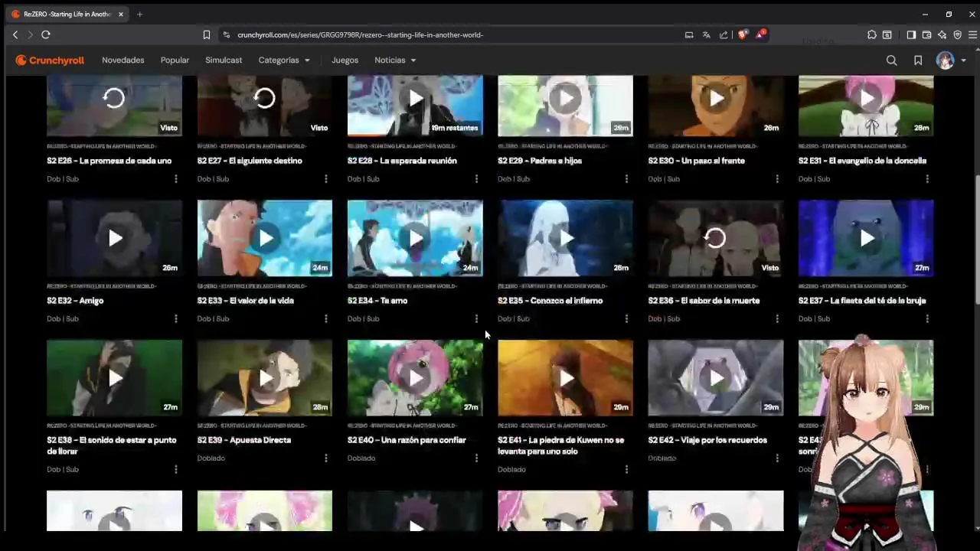Image resolution: width=980 pixels, height=551 pixels.
Task: Close the Re:ZERO browser tab
Action: 120,14
